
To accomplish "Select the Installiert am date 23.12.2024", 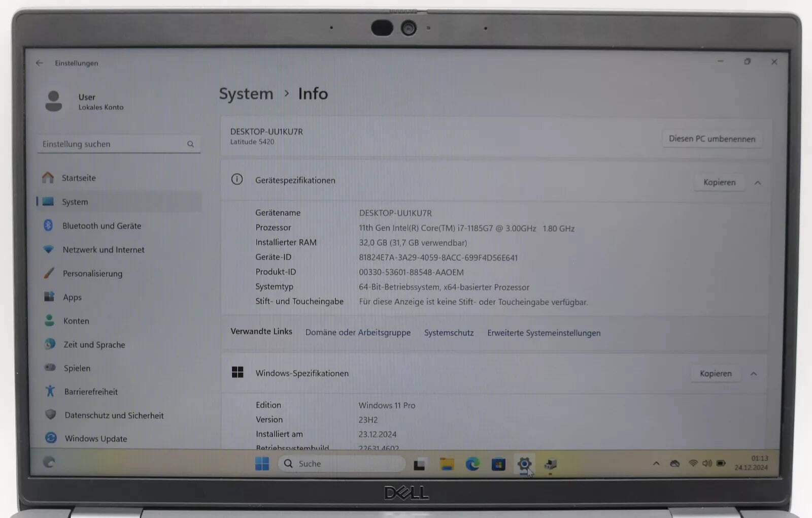I will 377,435.
